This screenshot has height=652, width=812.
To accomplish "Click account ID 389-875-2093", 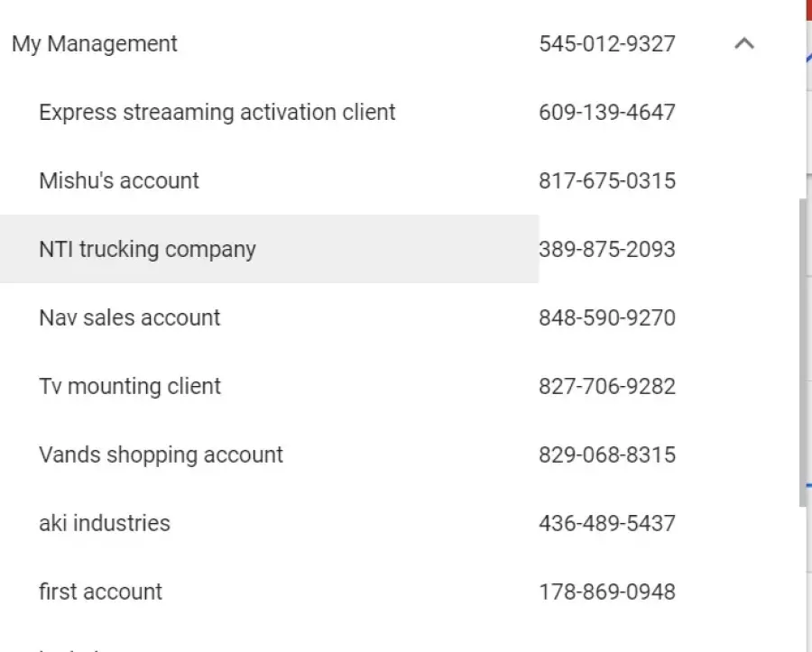I will pyautogui.click(x=606, y=249).
